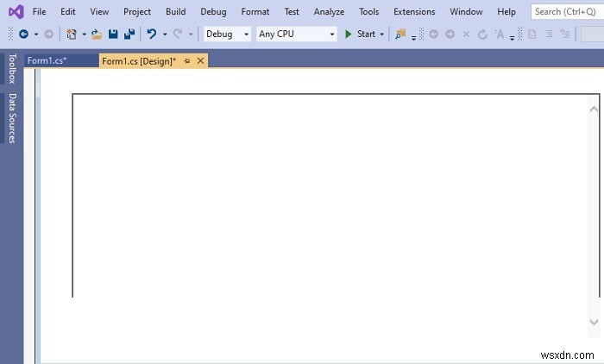
Task: Expand the Toolbox side panel
Action: [x=12, y=68]
